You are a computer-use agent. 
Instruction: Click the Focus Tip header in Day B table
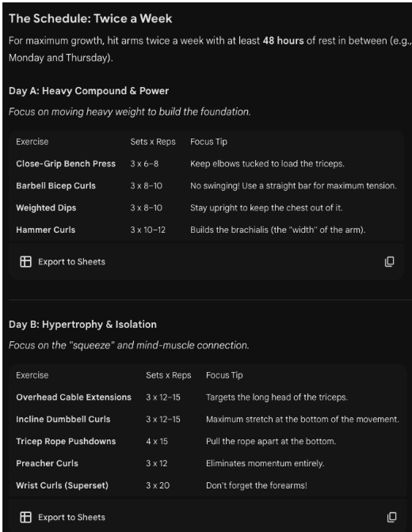(224, 375)
